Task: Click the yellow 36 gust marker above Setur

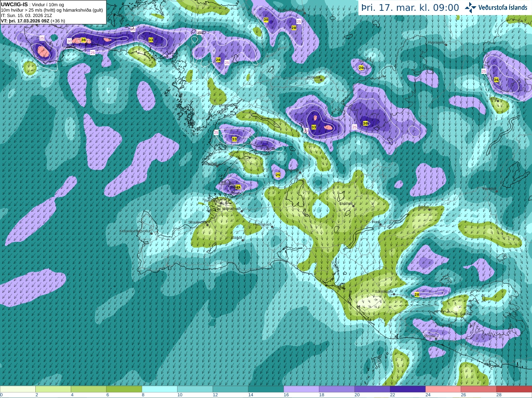Action: tap(496, 79)
